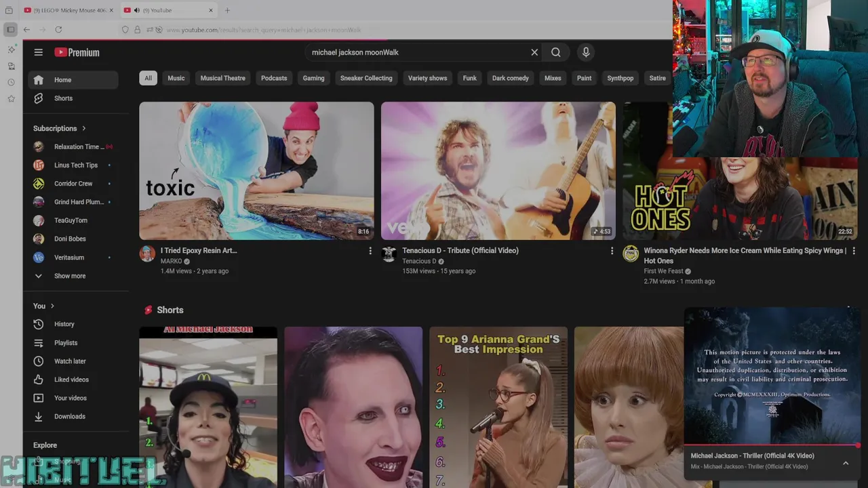Click the padlock site info icon
Image resolution: width=868 pixels, height=488 pixels.
pos(138,30)
